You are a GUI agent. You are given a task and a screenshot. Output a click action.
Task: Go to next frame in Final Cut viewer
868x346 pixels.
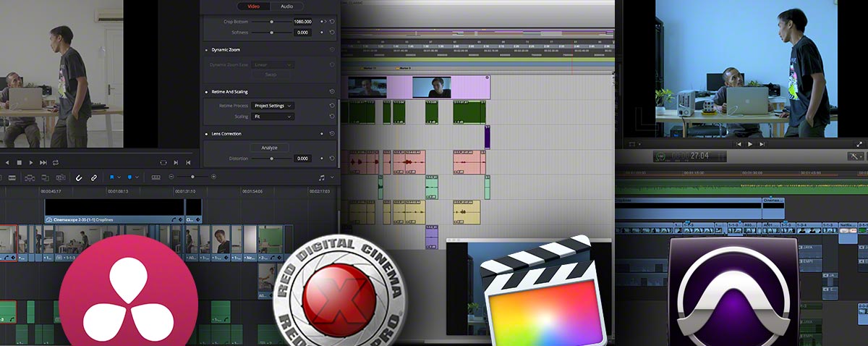pos(762,145)
